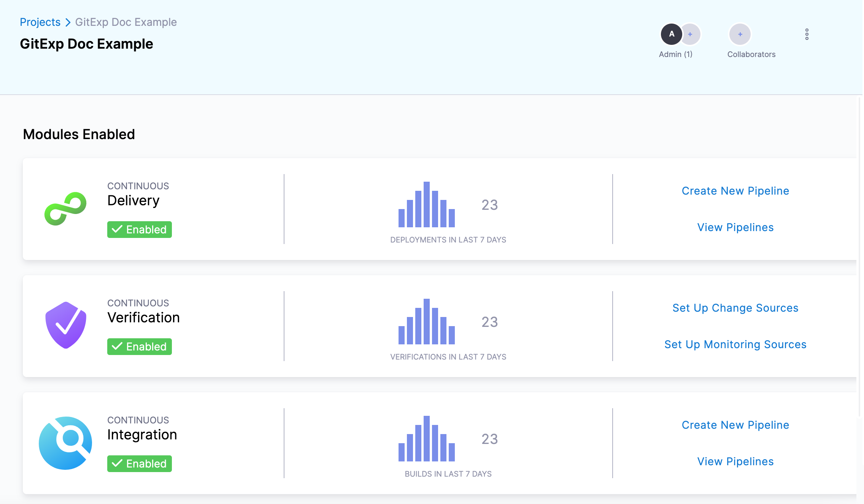The height and width of the screenshot is (504, 864).
Task: Click the breadcrumb chevron after Projects
Action: [68, 22]
